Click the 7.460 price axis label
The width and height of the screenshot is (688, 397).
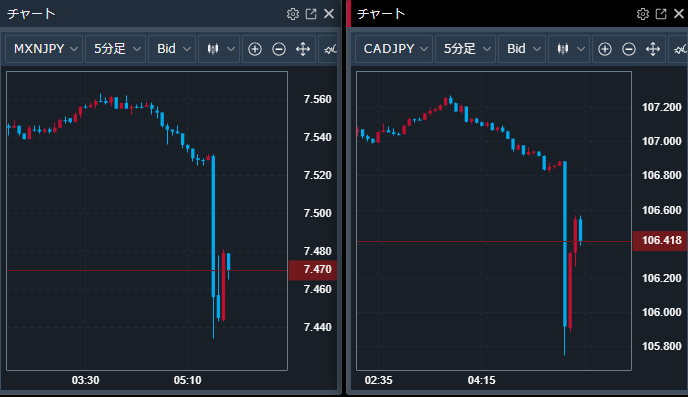[x=318, y=290]
